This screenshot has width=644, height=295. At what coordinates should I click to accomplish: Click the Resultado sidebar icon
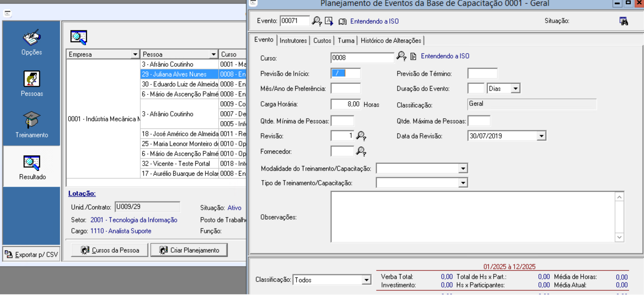pos(32,163)
